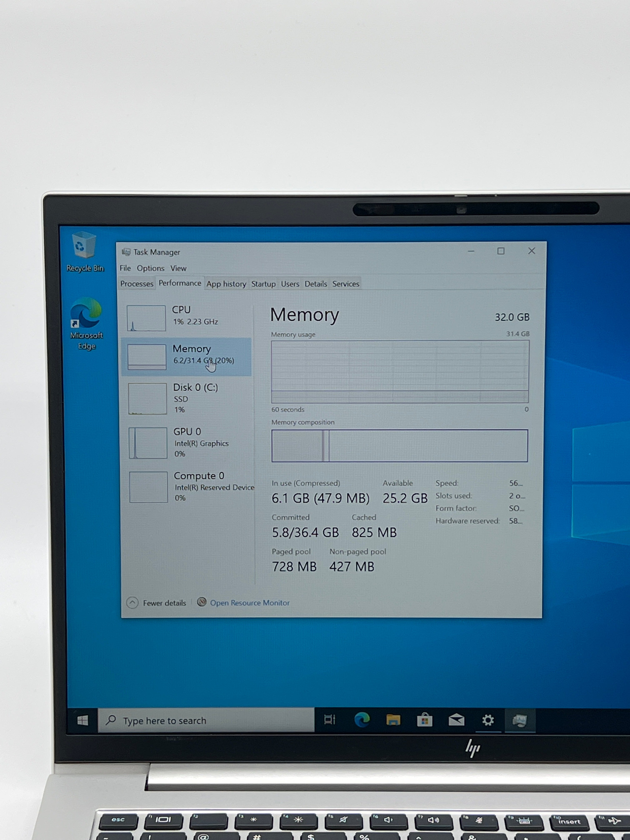
Task: Open Microsoft Store from the taskbar
Action: pos(425,720)
